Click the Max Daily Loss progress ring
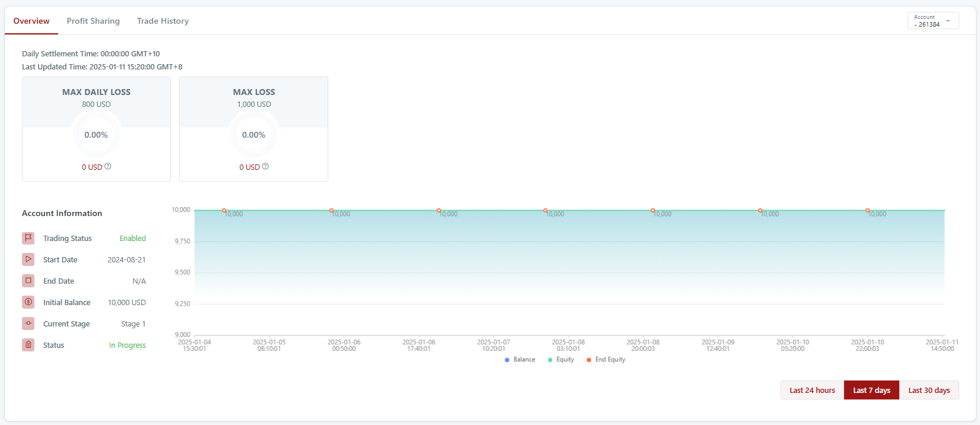This screenshot has height=425, width=980. tap(96, 135)
